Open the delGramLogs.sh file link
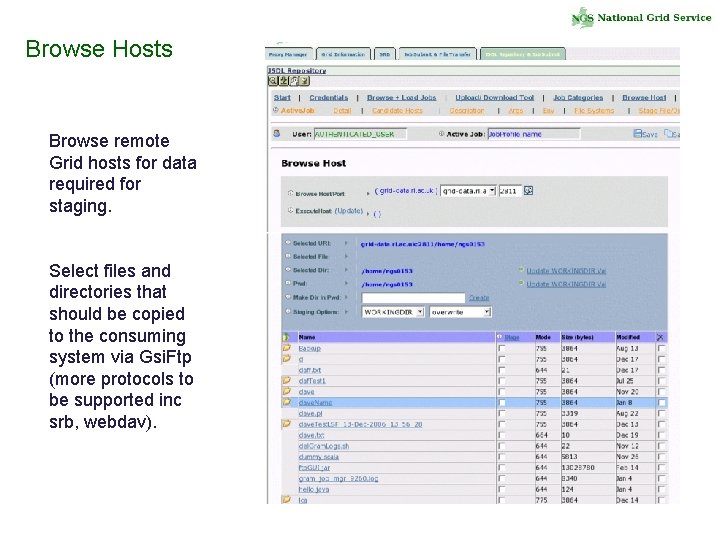This screenshot has height=540, width=720. 324,446
